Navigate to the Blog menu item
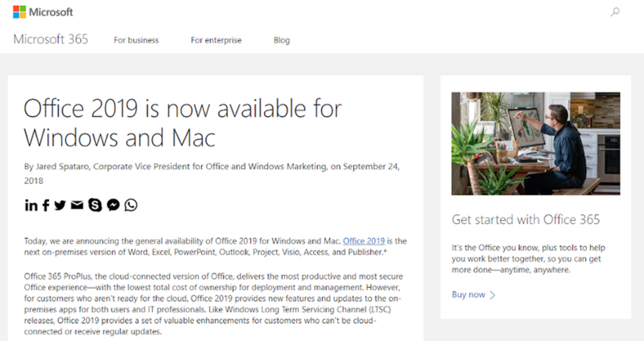The width and height of the screenshot is (644, 341). pos(282,40)
